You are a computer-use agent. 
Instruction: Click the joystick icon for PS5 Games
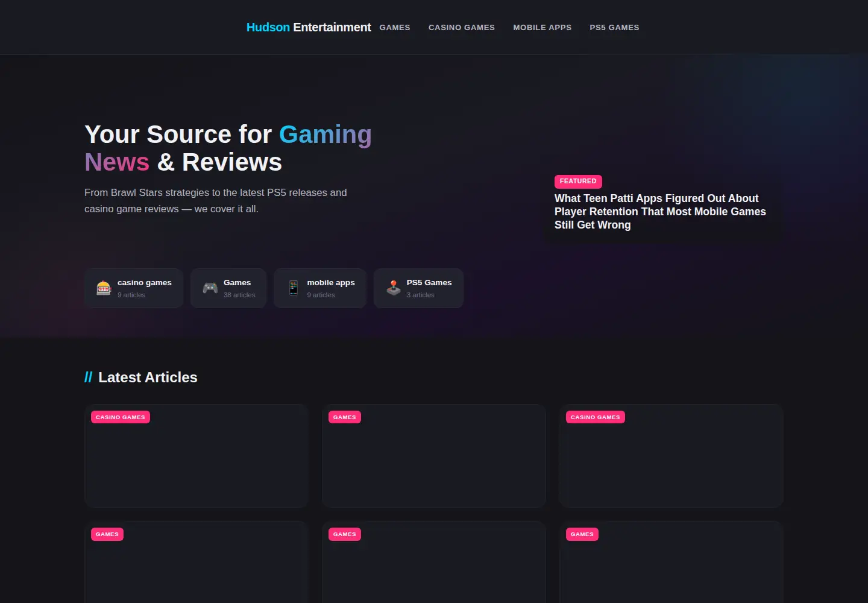tap(394, 288)
